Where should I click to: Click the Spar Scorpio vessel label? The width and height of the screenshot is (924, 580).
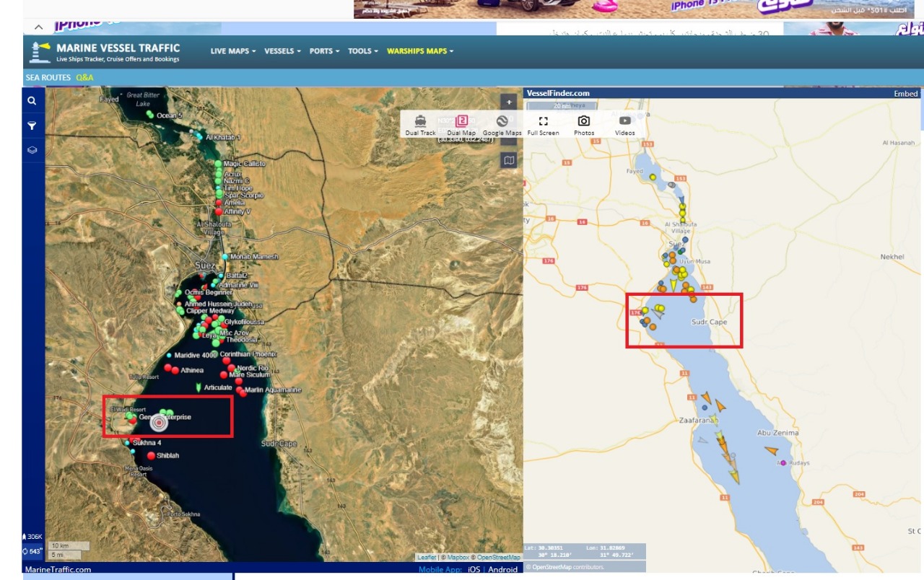pyautogui.click(x=244, y=195)
